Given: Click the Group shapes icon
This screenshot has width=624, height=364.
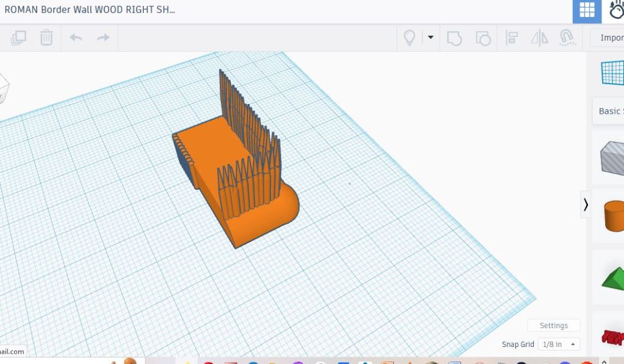Looking at the screenshot, I should pos(454,38).
